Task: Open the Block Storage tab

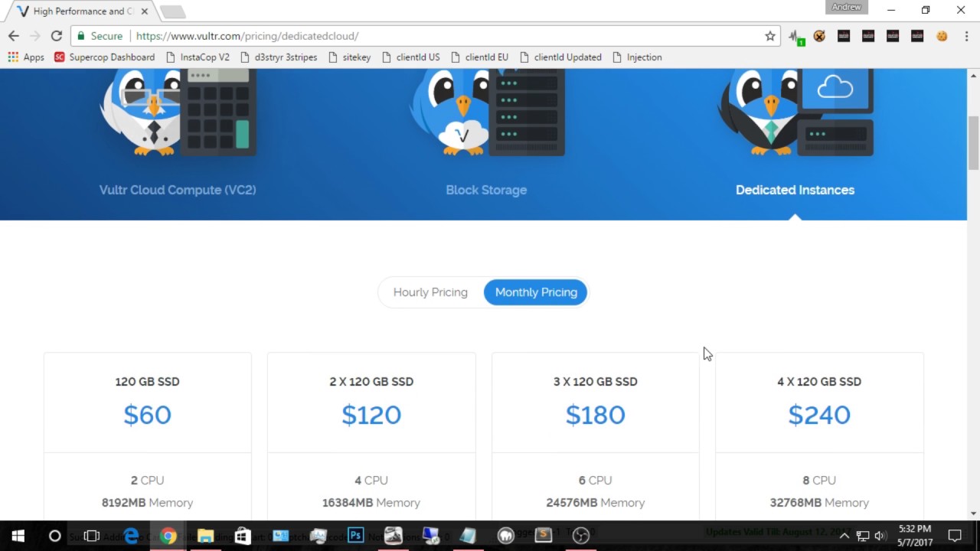Action: (x=486, y=190)
